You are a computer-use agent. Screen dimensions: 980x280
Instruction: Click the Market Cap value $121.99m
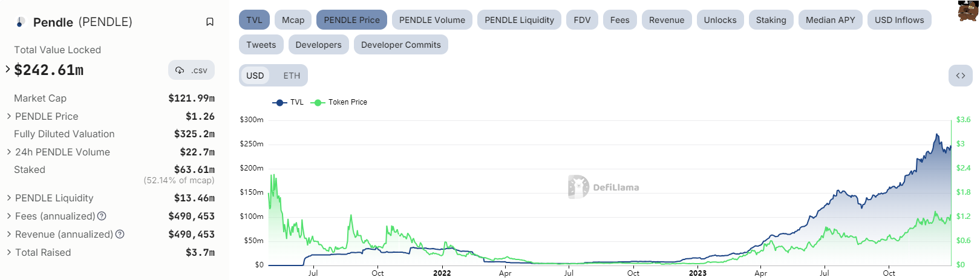click(x=191, y=98)
